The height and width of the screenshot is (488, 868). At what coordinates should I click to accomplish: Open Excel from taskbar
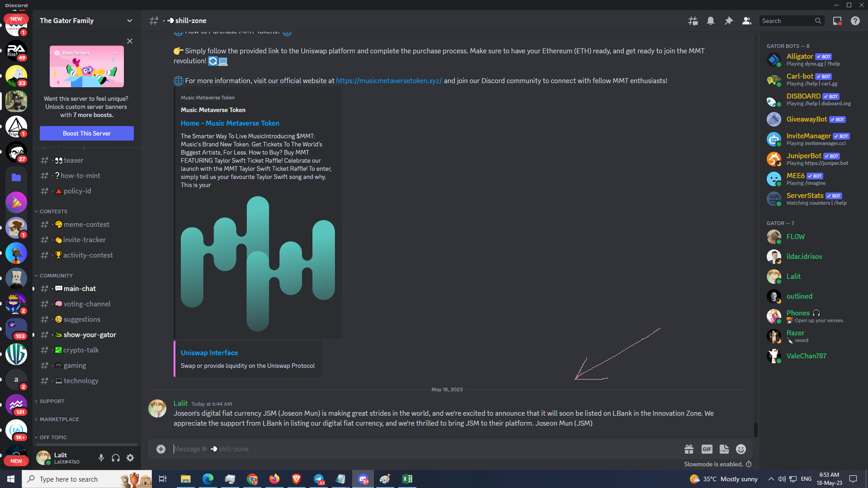point(407,479)
